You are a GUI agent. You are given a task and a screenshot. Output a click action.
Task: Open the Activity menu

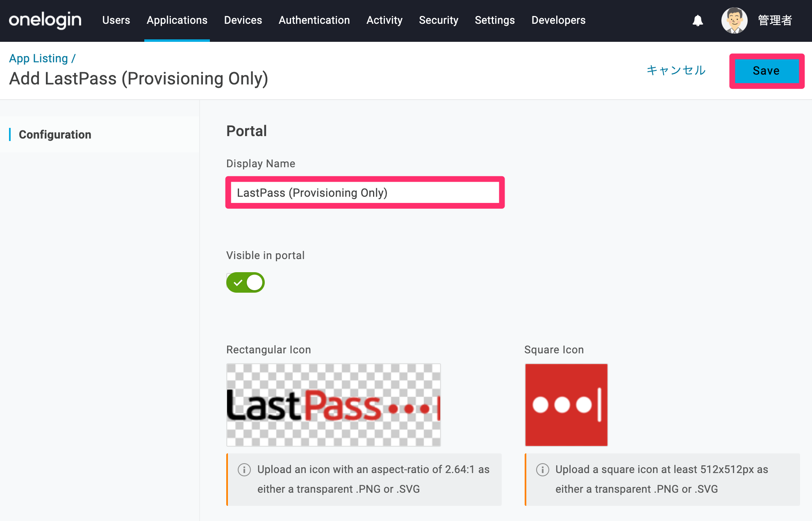(x=384, y=20)
